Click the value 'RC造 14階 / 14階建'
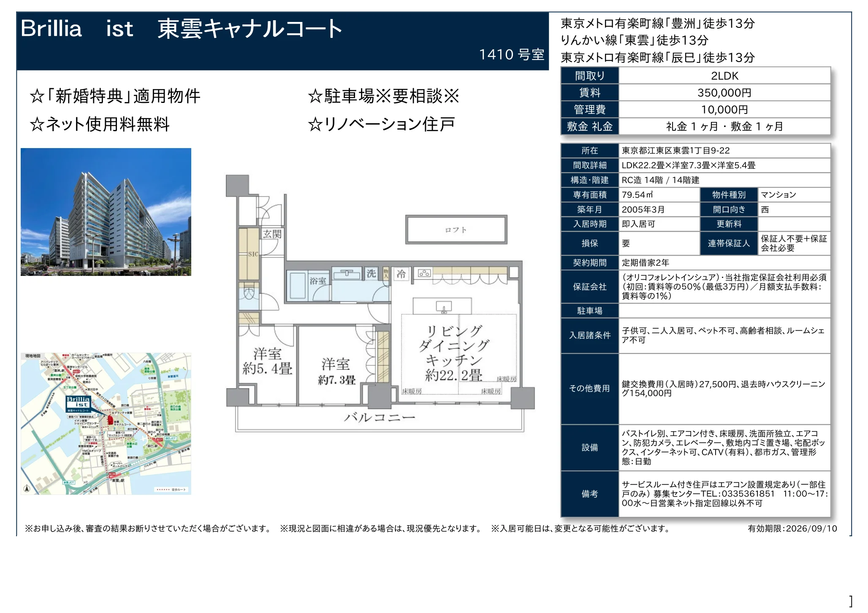Screen dimensions: 868x613 pyautogui.click(x=660, y=180)
